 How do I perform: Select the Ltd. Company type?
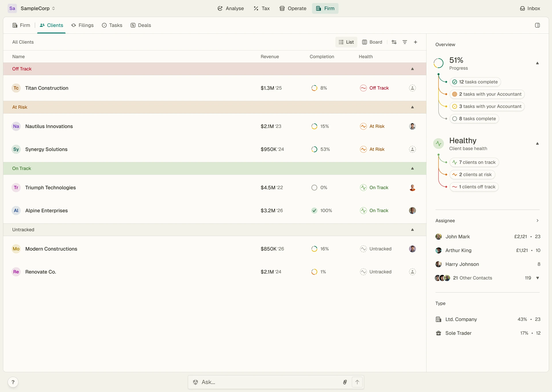tap(488, 319)
